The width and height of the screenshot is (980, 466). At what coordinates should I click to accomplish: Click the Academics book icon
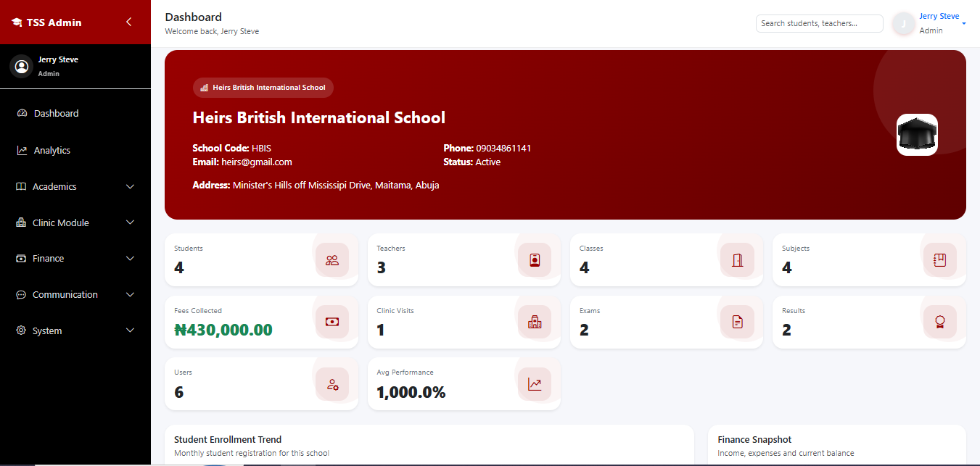[x=21, y=186]
